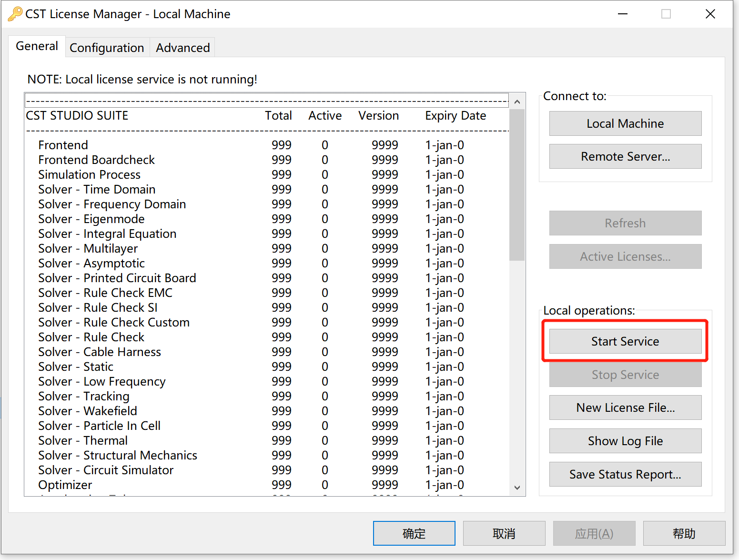Click the Version column header

pyautogui.click(x=379, y=116)
